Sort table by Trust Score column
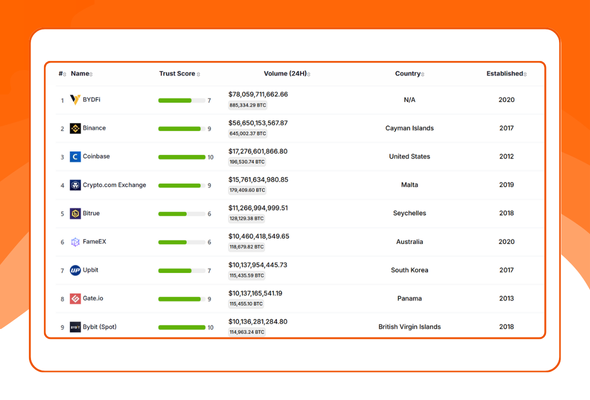The image size is (590, 400). tap(179, 73)
